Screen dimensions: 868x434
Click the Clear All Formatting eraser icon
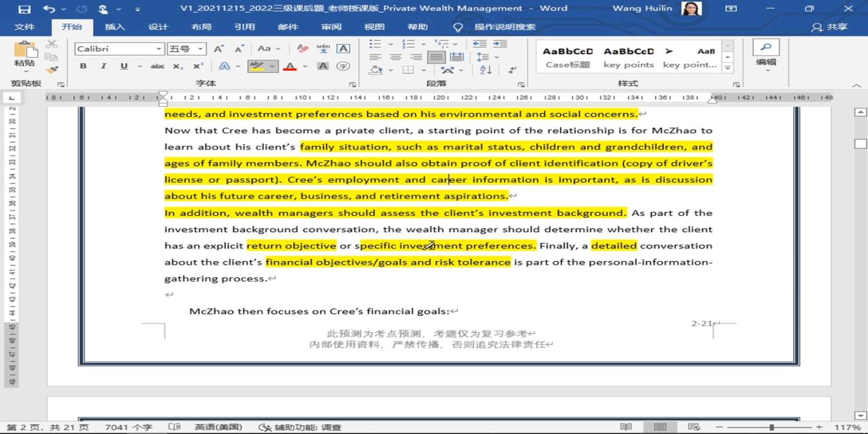pos(303,49)
